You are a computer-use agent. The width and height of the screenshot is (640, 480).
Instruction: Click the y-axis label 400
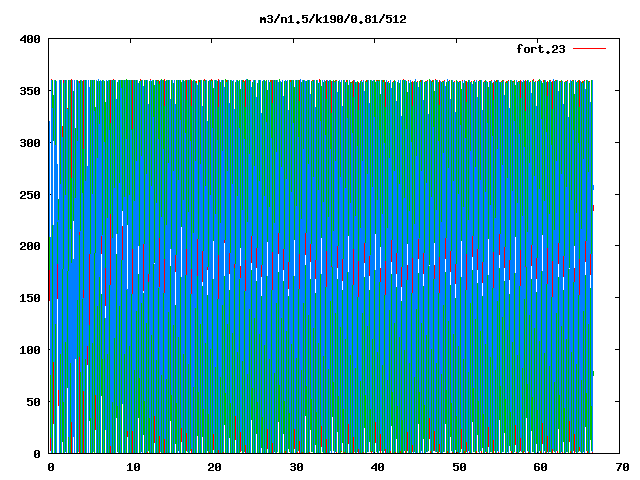click(30, 39)
